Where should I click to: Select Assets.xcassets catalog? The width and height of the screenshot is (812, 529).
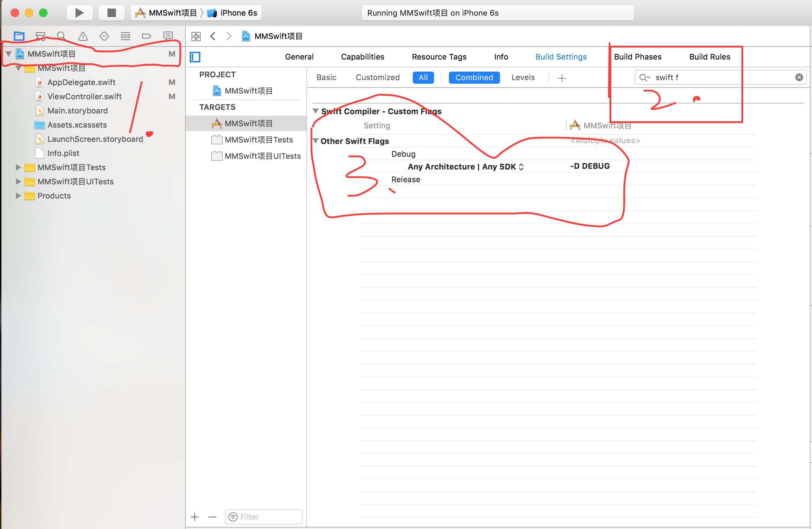point(77,125)
